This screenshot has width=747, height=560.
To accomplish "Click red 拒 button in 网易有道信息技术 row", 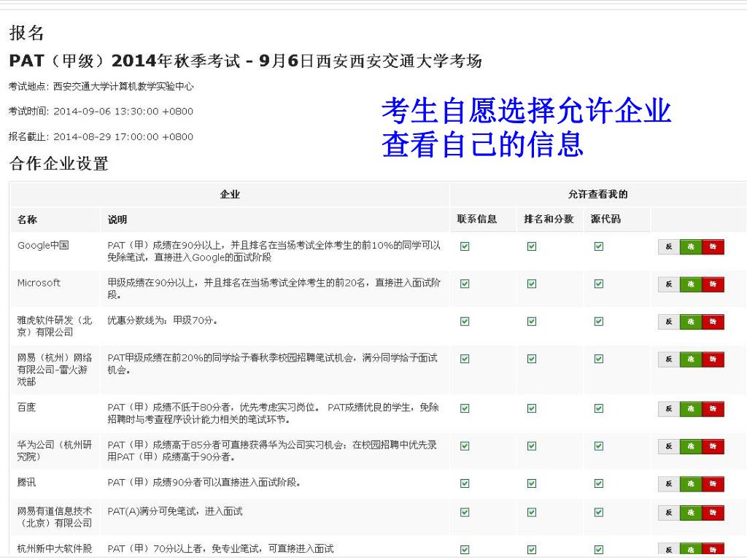I will (x=713, y=513).
